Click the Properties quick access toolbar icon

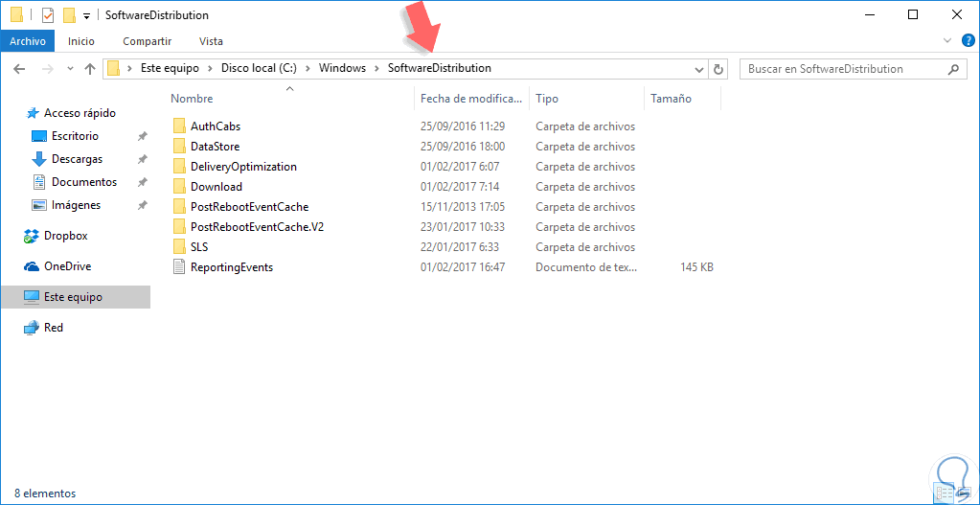point(48,14)
